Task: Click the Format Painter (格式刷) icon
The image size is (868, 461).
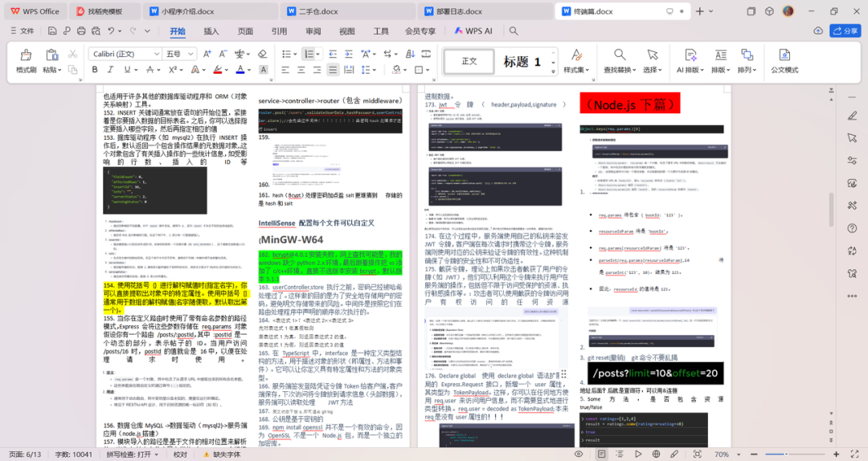Action: pyautogui.click(x=26, y=55)
